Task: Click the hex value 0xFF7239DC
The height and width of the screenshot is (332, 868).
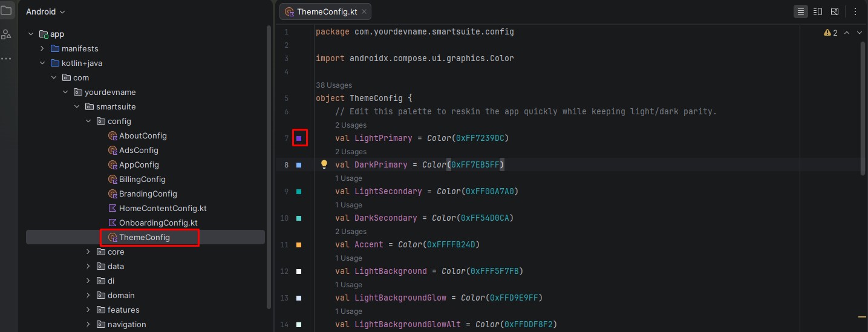Action: (x=480, y=138)
